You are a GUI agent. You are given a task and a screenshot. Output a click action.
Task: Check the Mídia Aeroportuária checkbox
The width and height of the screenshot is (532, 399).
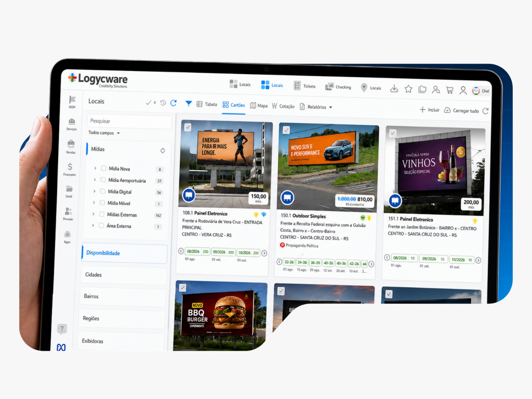103,180
